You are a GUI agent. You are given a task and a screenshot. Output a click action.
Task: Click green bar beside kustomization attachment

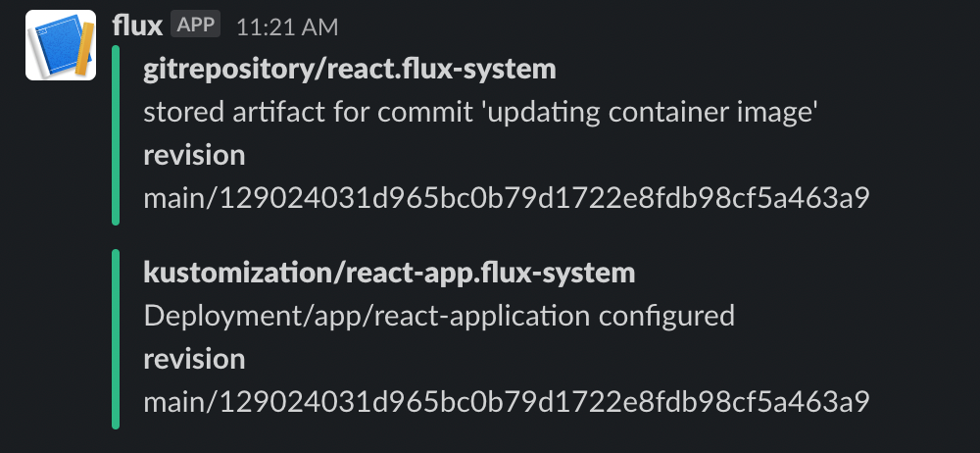(116, 338)
